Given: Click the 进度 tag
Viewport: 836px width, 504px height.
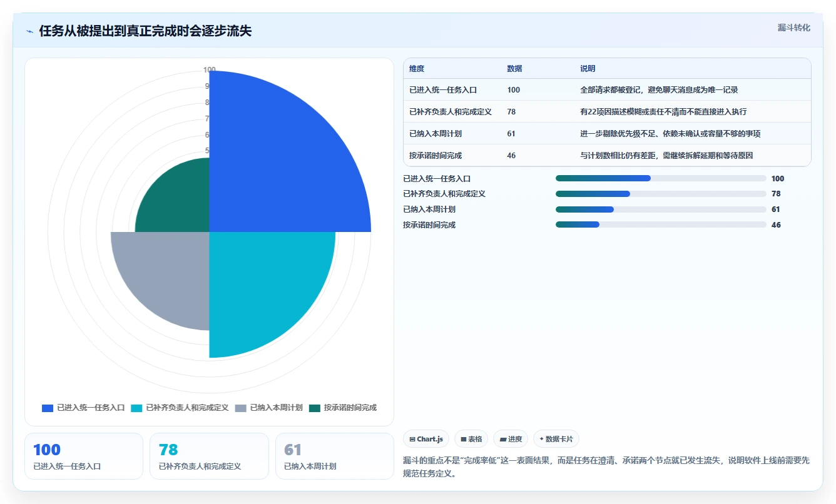Looking at the screenshot, I should (x=511, y=439).
